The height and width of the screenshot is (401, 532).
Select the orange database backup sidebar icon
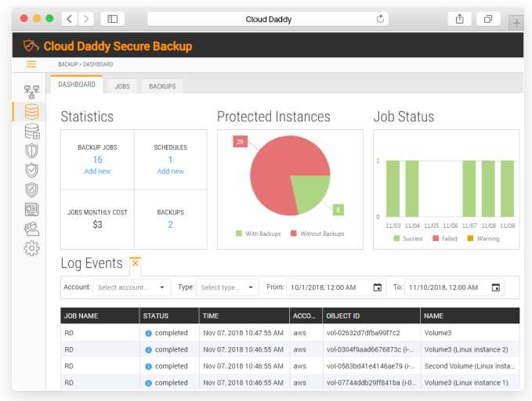click(x=31, y=112)
